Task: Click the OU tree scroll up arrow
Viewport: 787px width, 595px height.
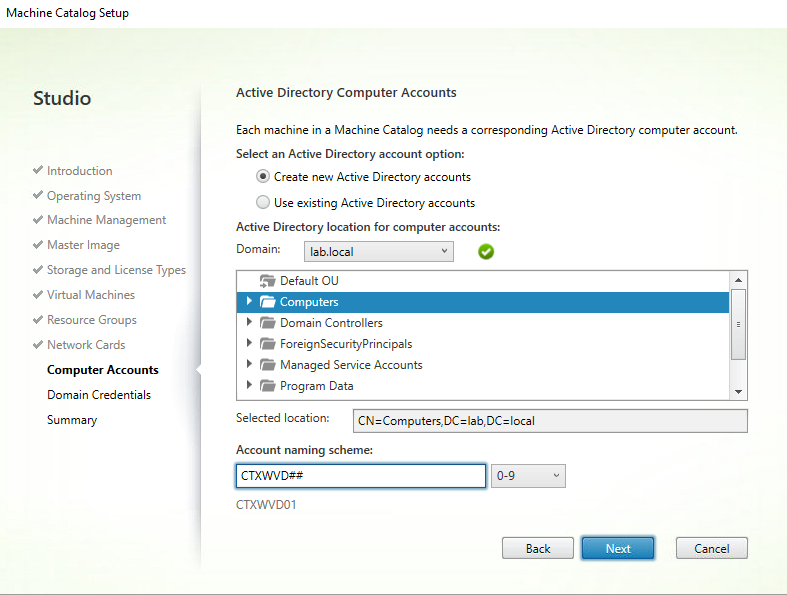Action: click(x=738, y=280)
